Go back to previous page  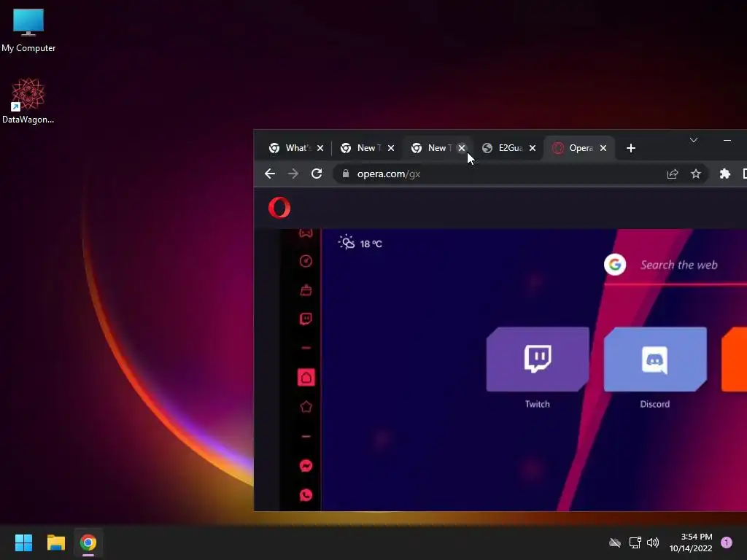click(270, 174)
